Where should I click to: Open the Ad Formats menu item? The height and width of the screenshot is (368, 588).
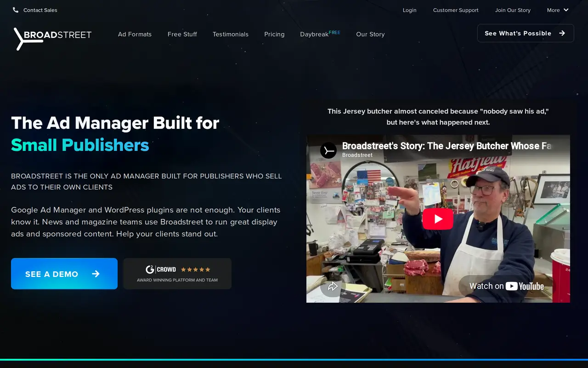(x=135, y=34)
